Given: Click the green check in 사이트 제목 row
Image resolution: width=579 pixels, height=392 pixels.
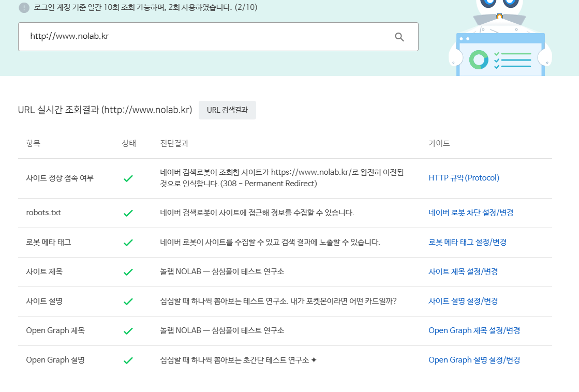Looking at the screenshot, I should pyautogui.click(x=128, y=273).
